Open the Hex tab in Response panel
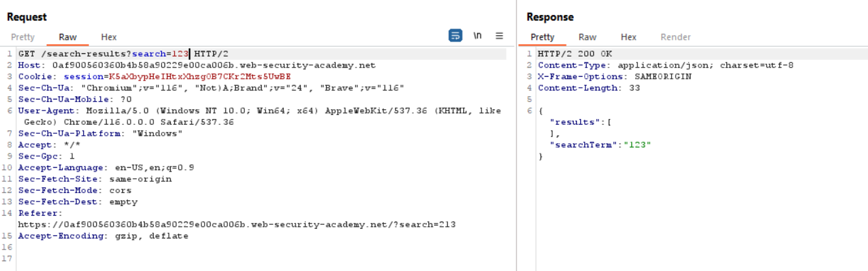The width and height of the screenshot is (868, 271). click(x=628, y=37)
